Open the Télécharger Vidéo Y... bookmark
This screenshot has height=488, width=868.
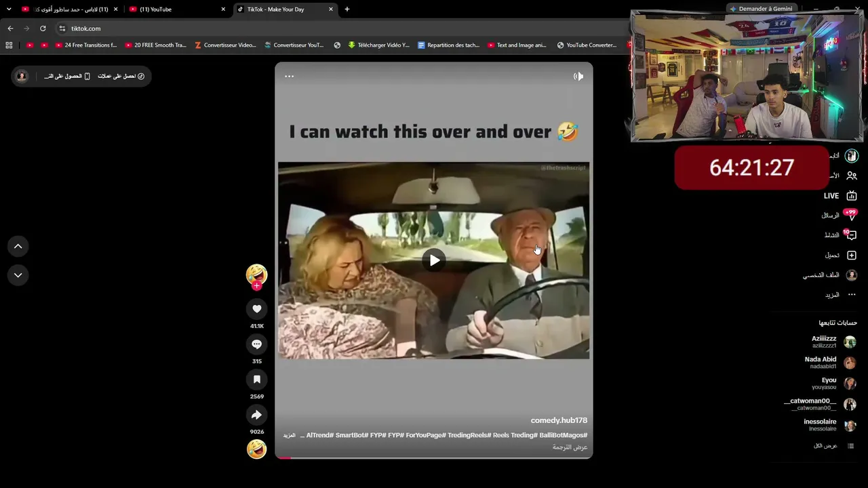pyautogui.click(x=379, y=45)
